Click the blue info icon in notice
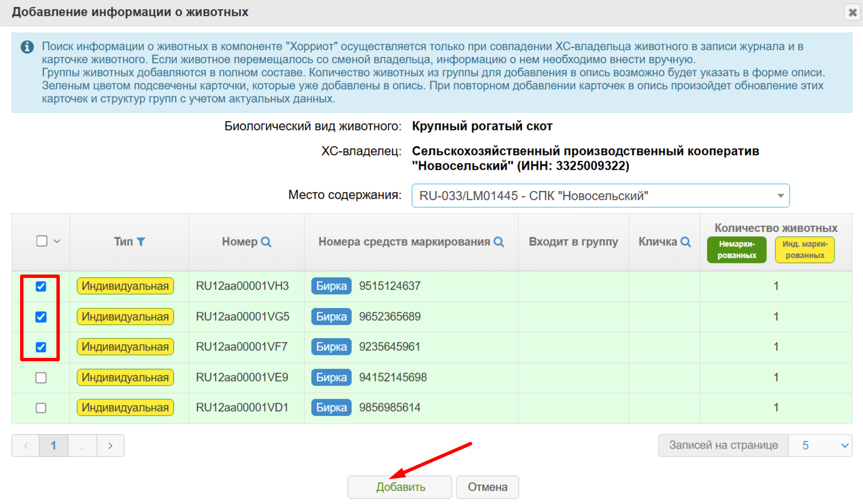 (x=27, y=47)
